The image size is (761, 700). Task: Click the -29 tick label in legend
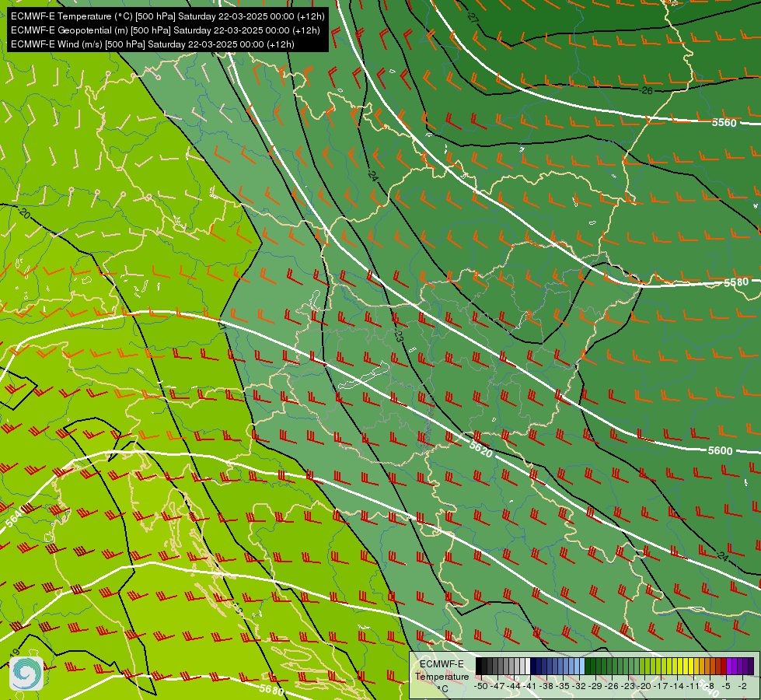click(x=595, y=686)
